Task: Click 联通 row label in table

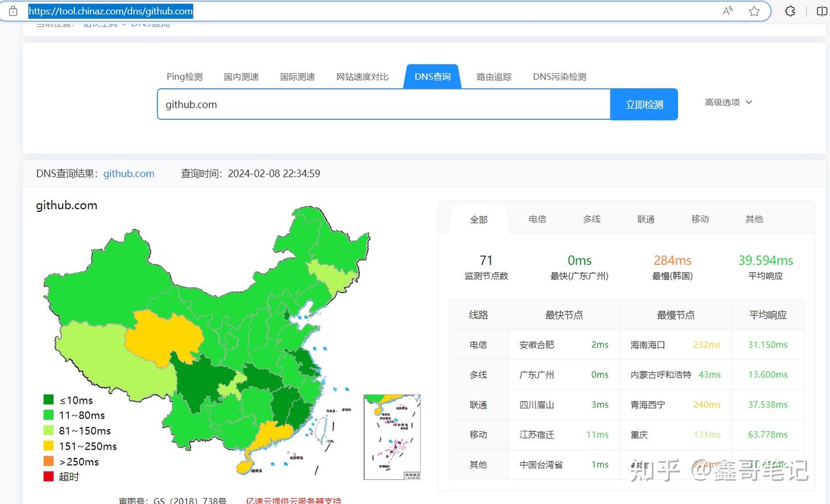Action: (x=478, y=404)
